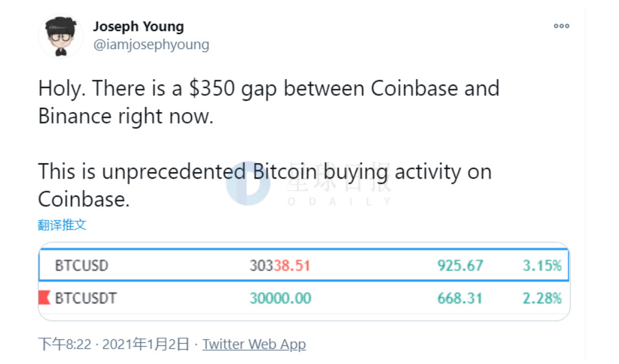Viewport: 619px width, 364px height.
Task: Open the Twitter Web App source link
Action: (x=254, y=344)
